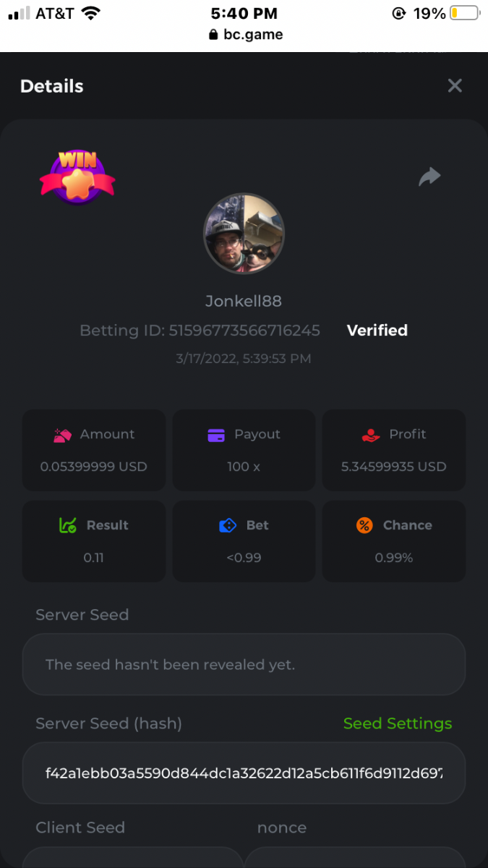The image size is (488, 868).
Task: Close the Details panel with X
Action: 455,86
